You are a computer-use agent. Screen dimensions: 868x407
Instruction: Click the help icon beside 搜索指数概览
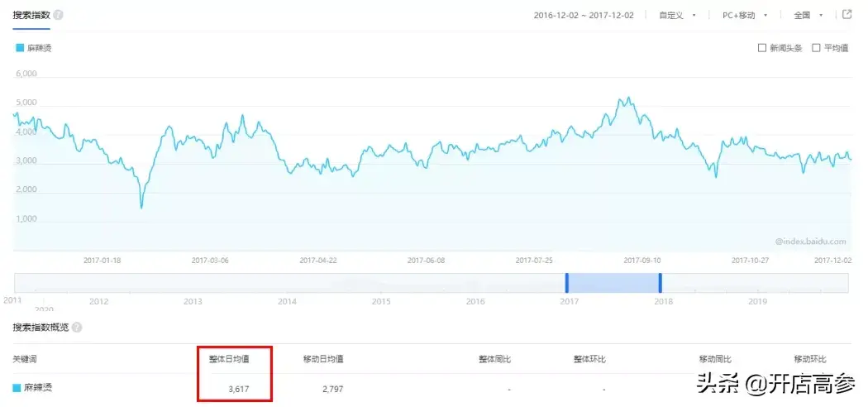pyautogui.click(x=77, y=327)
